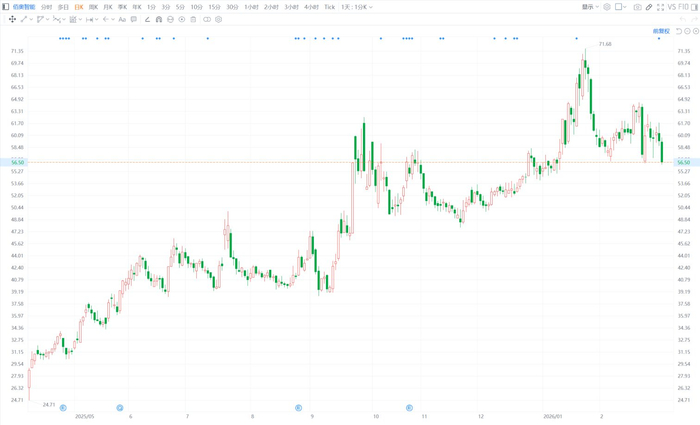The width and height of the screenshot is (700, 425).
Task: Select the range measurement tool
Action: pos(89,19)
